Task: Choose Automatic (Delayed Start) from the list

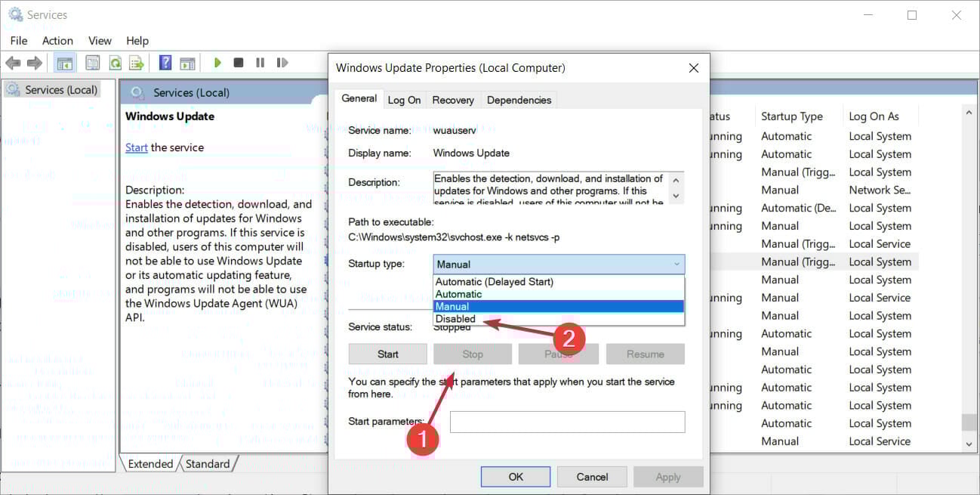Action: click(559, 282)
